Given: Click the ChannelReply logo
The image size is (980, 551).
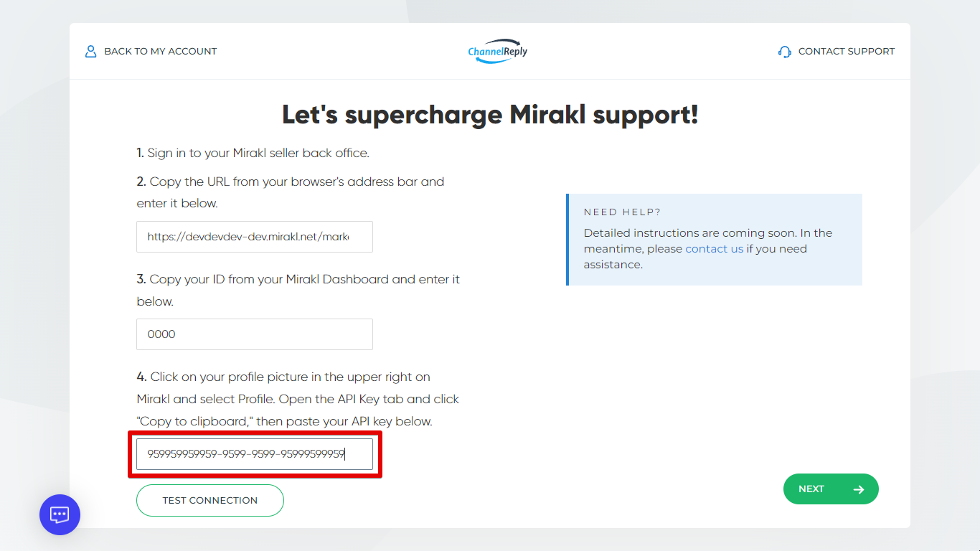Looking at the screenshot, I should click(x=497, y=51).
